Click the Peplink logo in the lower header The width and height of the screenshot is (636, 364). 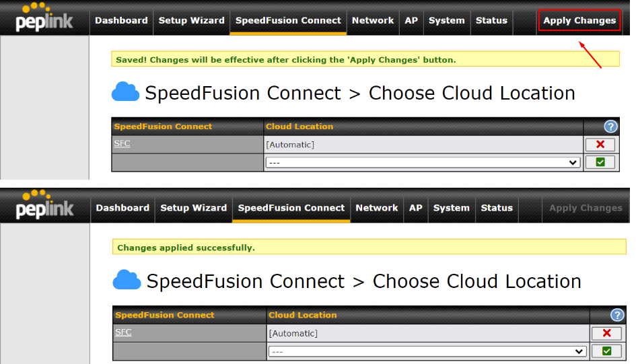(44, 205)
